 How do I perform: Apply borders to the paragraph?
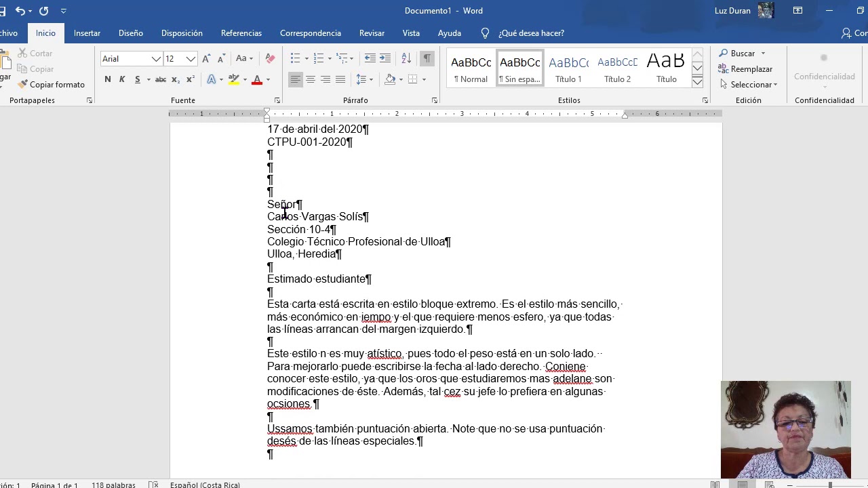click(x=413, y=79)
